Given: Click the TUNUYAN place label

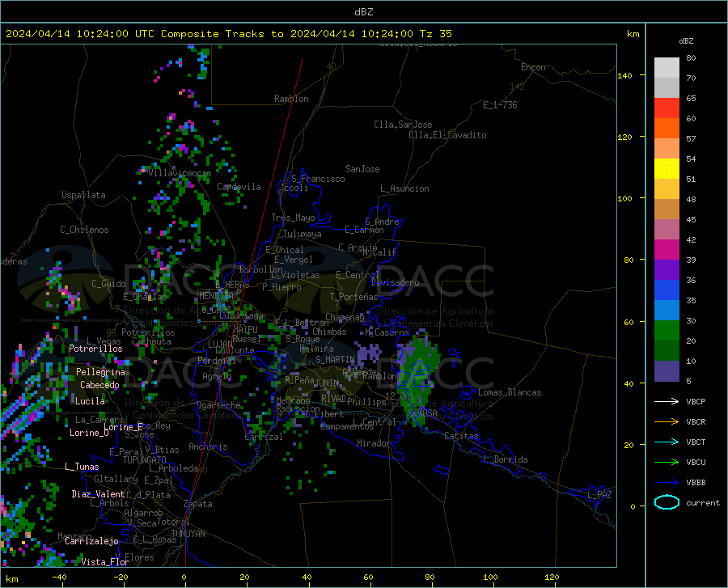Looking at the screenshot, I should click(x=188, y=534).
